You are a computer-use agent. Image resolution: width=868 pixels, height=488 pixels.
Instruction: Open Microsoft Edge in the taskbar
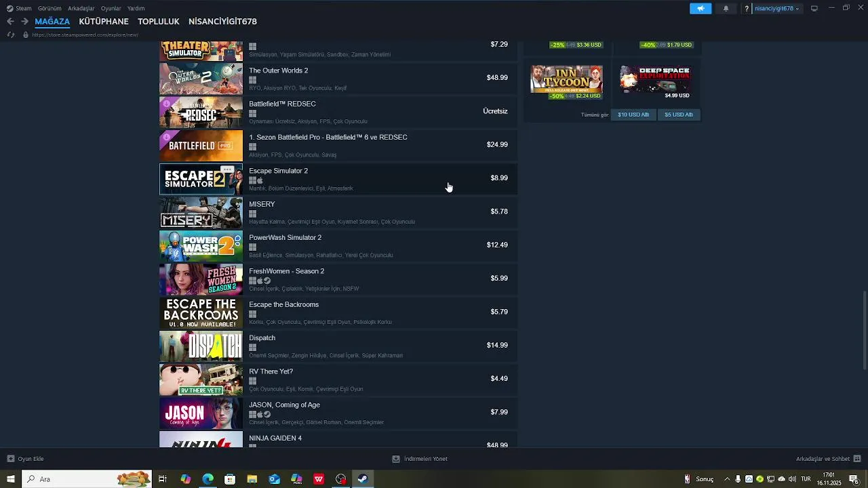tap(208, 479)
